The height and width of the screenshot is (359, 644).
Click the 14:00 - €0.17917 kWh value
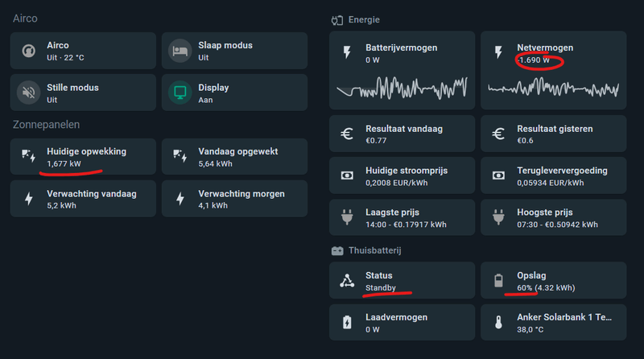[x=406, y=225]
